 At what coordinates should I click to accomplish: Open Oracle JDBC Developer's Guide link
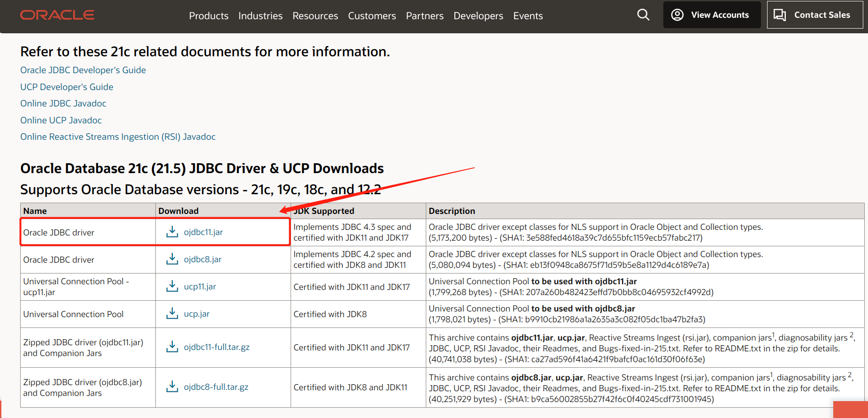click(x=83, y=70)
